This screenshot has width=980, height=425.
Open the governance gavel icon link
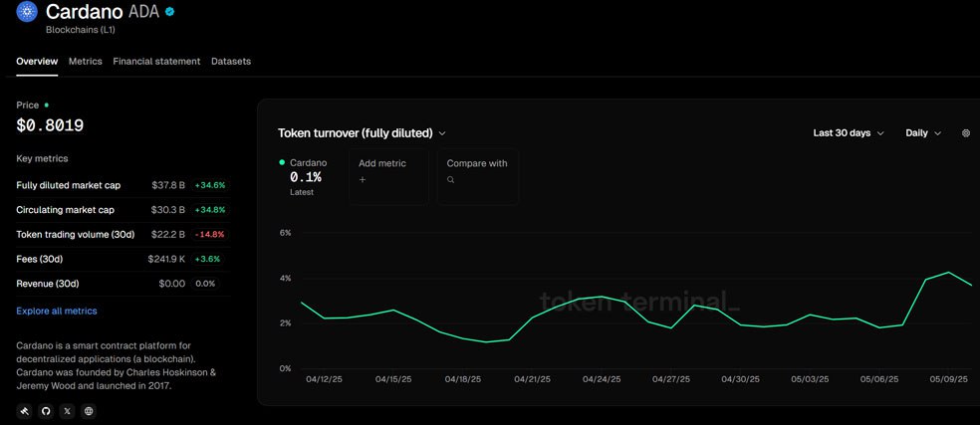pyautogui.click(x=25, y=411)
